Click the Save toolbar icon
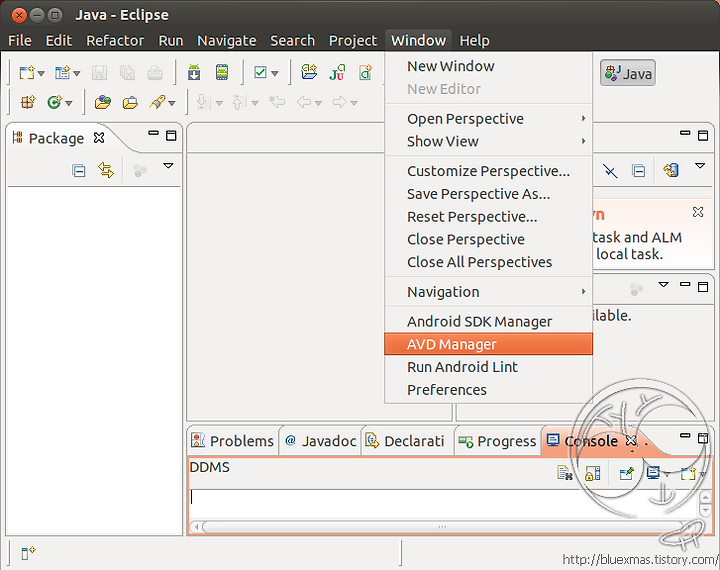The width and height of the screenshot is (720, 570). point(99,73)
